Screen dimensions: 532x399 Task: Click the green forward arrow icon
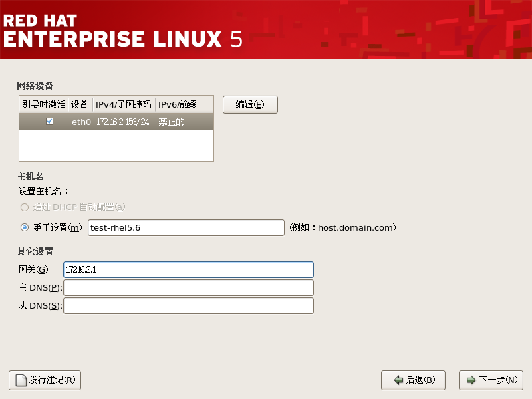pyautogui.click(x=471, y=380)
